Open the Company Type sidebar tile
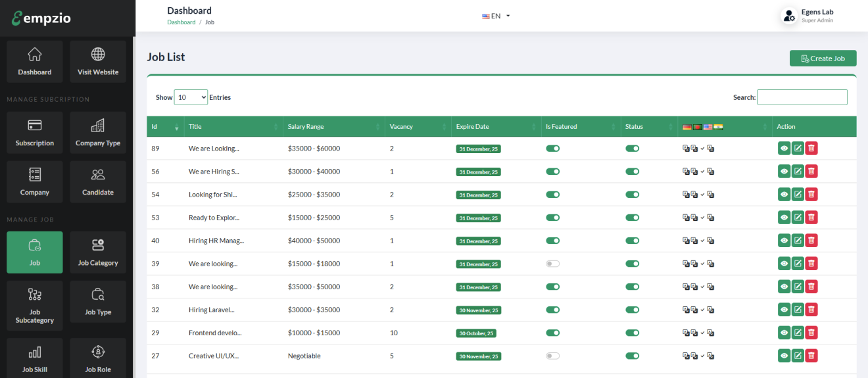This screenshot has width=868, height=378. (98, 133)
